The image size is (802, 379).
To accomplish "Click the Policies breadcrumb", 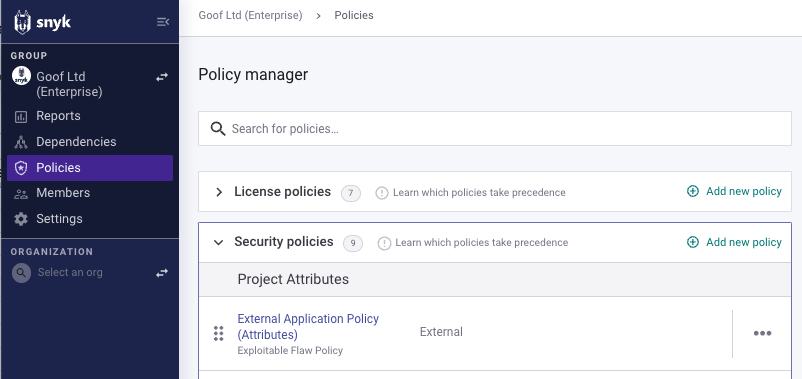I will tap(354, 15).
